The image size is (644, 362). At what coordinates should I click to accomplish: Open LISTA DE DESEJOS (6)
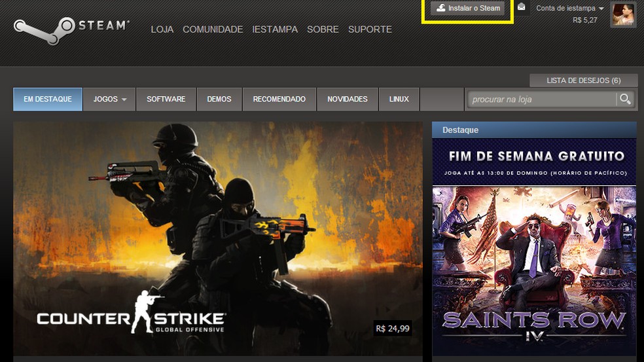(x=584, y=81)
